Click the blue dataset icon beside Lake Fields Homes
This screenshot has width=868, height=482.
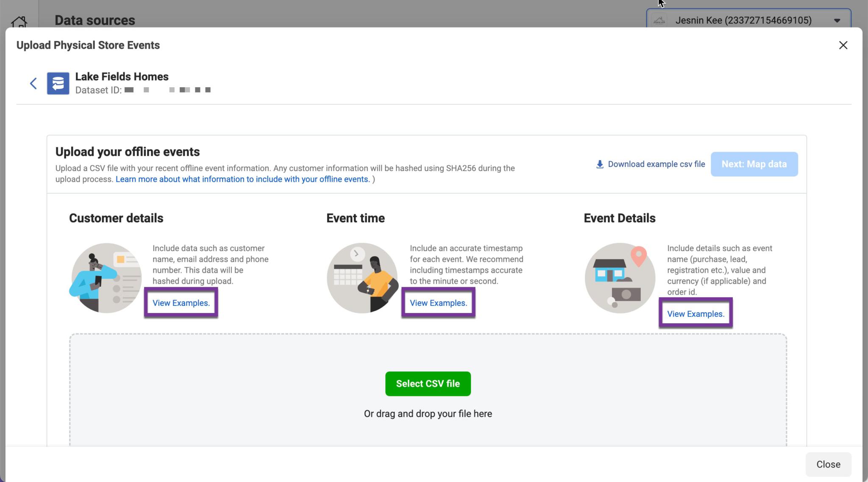[58, 83]
